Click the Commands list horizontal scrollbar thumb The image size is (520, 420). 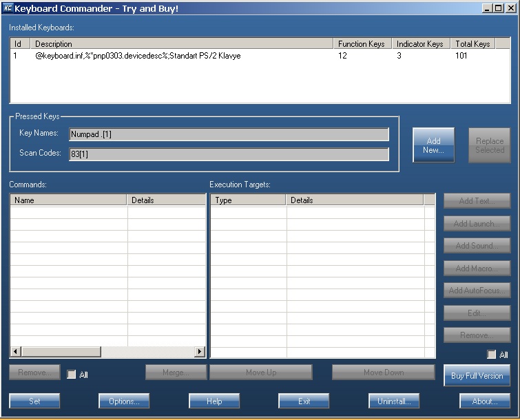pyautogui.click(x=61, y=351)
